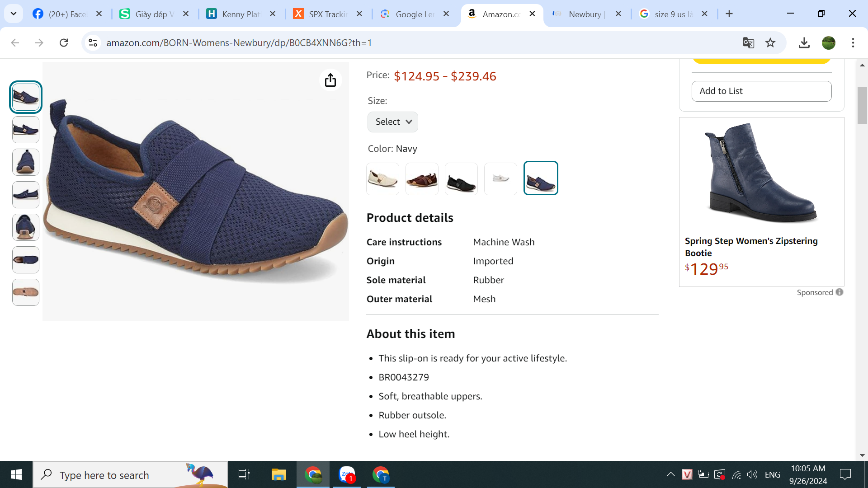Viewport: 868px width, 488px height.
Task: Open site information icon in address bar
Action: pos(93,43)
